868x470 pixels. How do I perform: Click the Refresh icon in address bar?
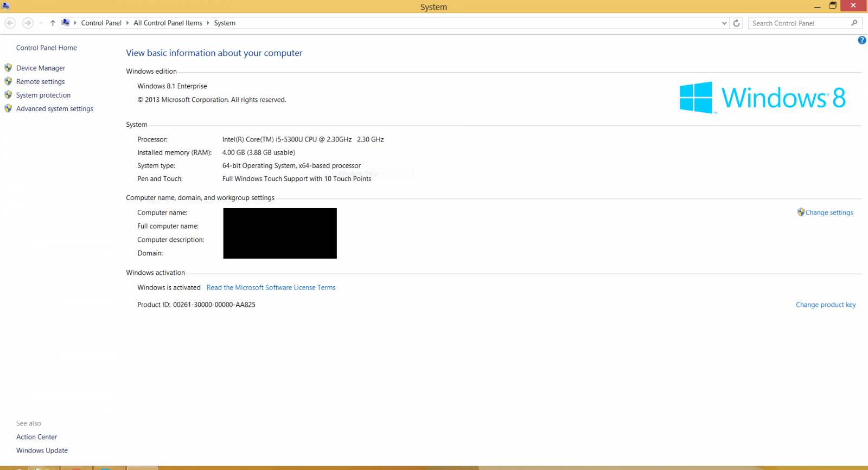(x=736, y=23)
